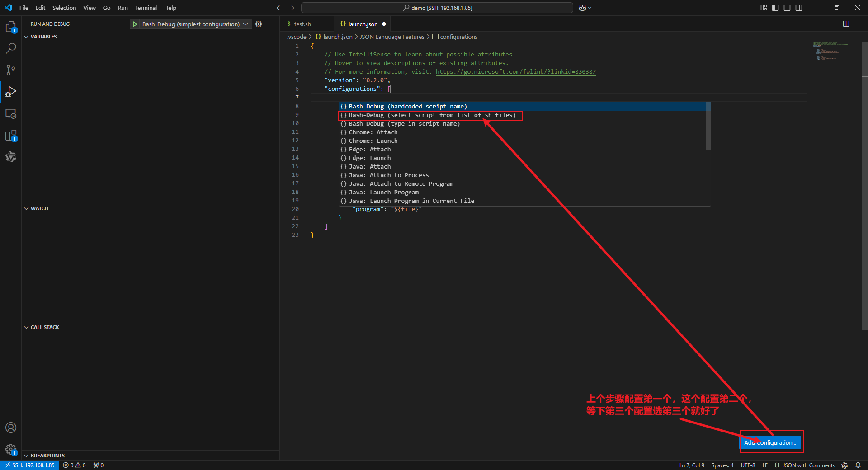Image resolution: width=868 pixels, height=470 pixels.
Task: Click the editor minimap preview
Action: tap(830, 52)
